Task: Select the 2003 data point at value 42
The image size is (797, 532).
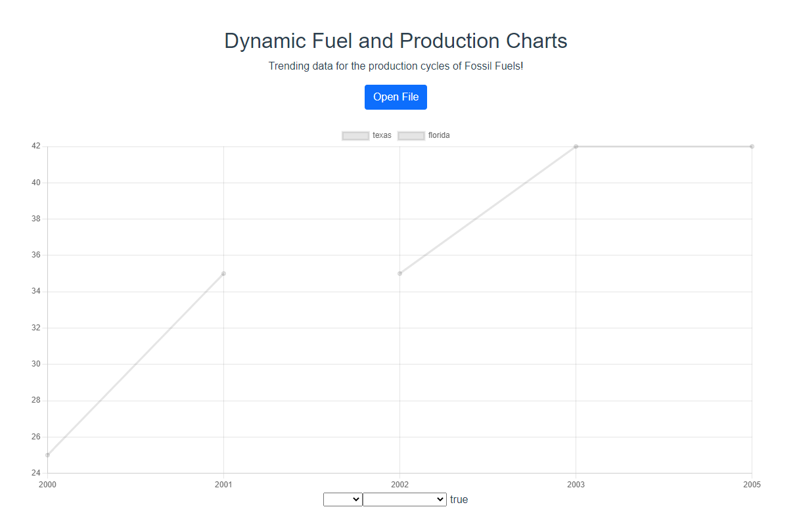Action: click(576, 146)
